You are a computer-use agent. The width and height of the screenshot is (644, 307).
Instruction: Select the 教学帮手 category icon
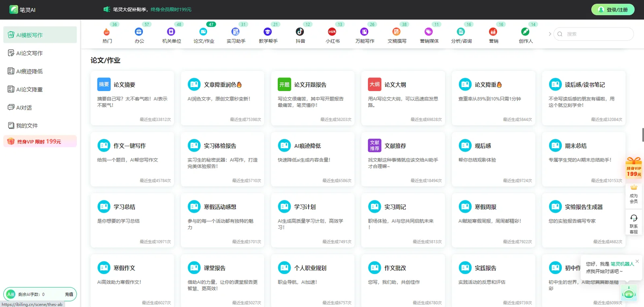tap(268, 32)
